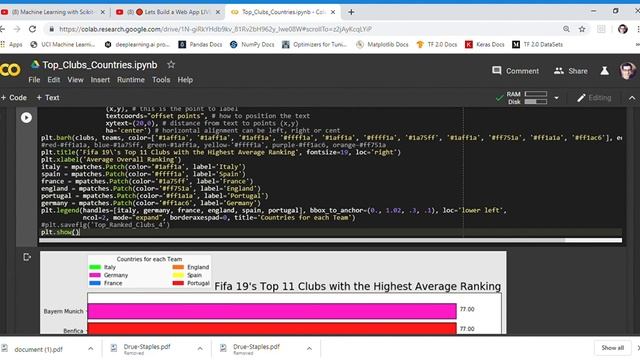The height and width of the screenshot is (360, 640).
Task: Open Matplotlib Docs bookmark
Action: [382, 44]
